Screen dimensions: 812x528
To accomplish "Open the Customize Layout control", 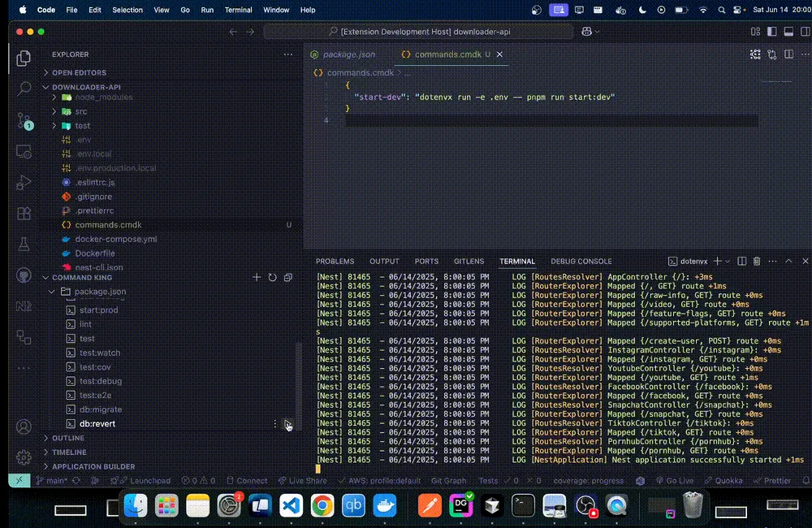I will coord(755,32).
